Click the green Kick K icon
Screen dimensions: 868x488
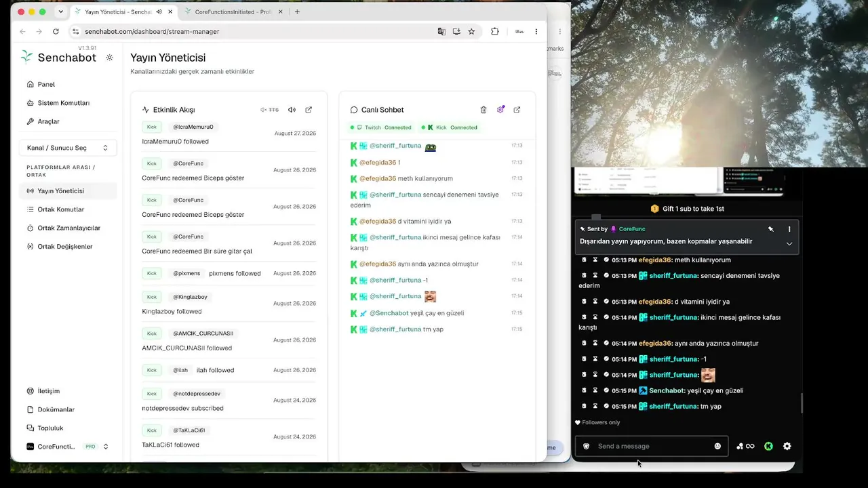pos(768,446)
